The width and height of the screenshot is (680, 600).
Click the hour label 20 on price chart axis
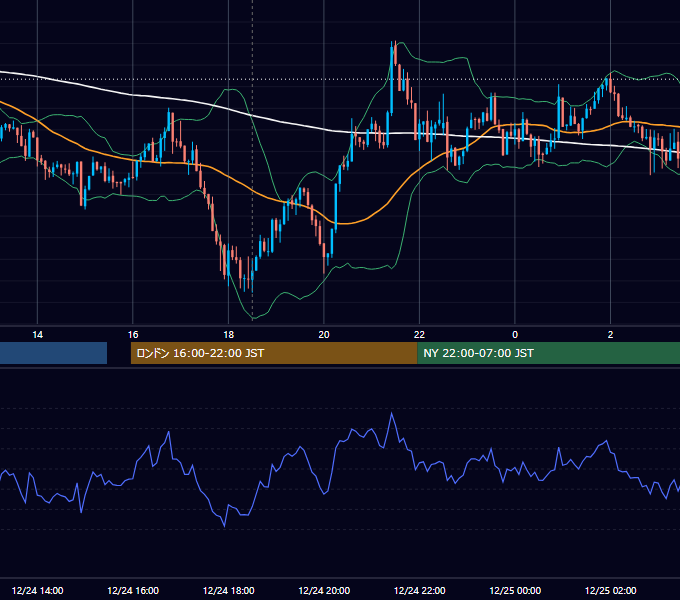324,335
